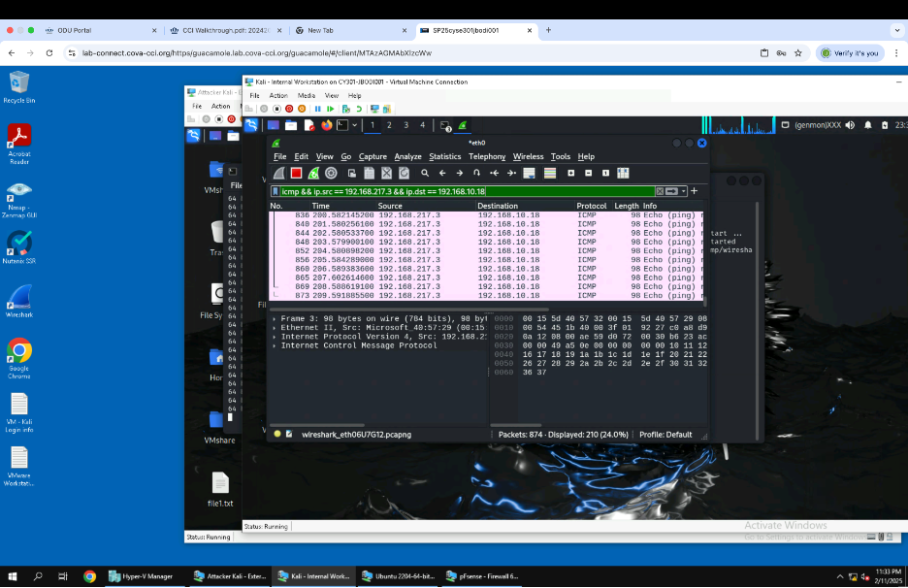Toggle packet list colorization rules
Screen dimensions: 908x588
pyautogui.click(x=550, y=174)
